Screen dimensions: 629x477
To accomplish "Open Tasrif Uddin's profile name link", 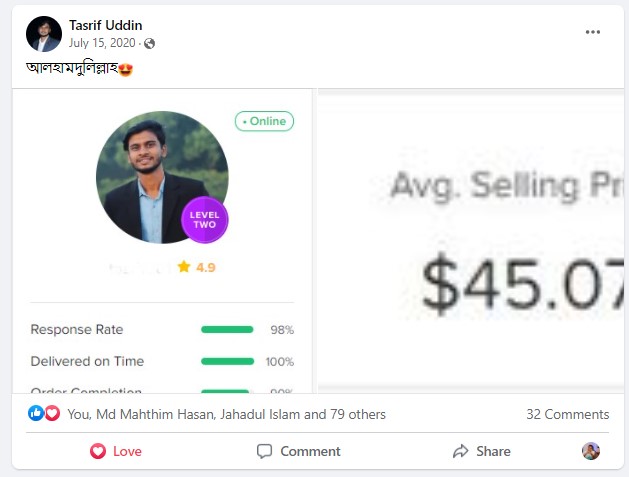I will coord(106,24).
